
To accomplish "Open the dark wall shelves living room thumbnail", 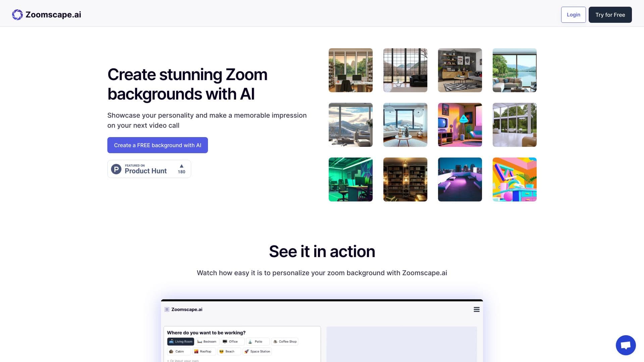I will click(460, 70).
